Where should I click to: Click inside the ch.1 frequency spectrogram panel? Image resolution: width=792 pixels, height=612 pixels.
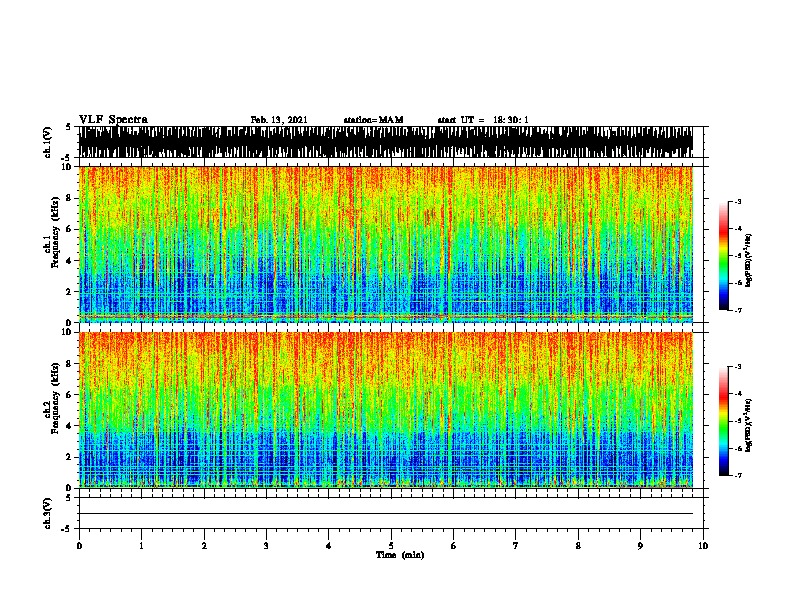click(x=386, y=244)
